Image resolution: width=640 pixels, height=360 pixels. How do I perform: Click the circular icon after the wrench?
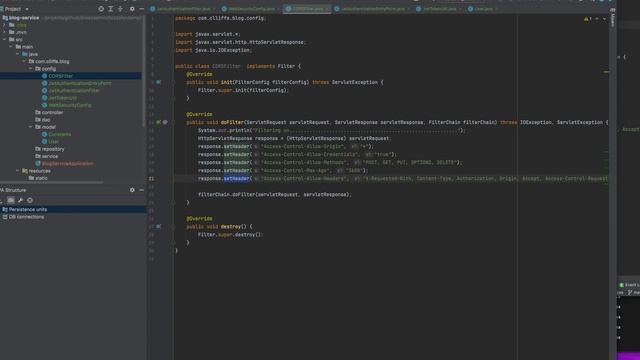pyautogui.click(x=29, y=200)
